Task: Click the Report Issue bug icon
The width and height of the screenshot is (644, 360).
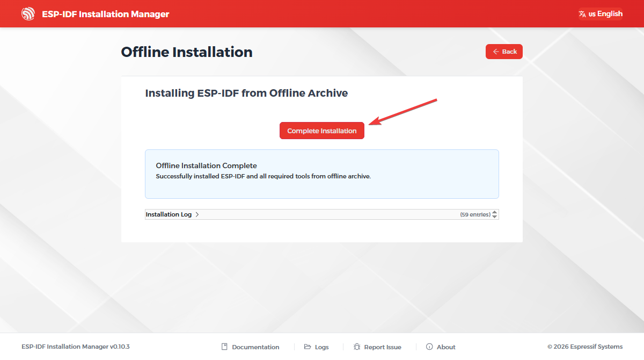Action: 357,347
